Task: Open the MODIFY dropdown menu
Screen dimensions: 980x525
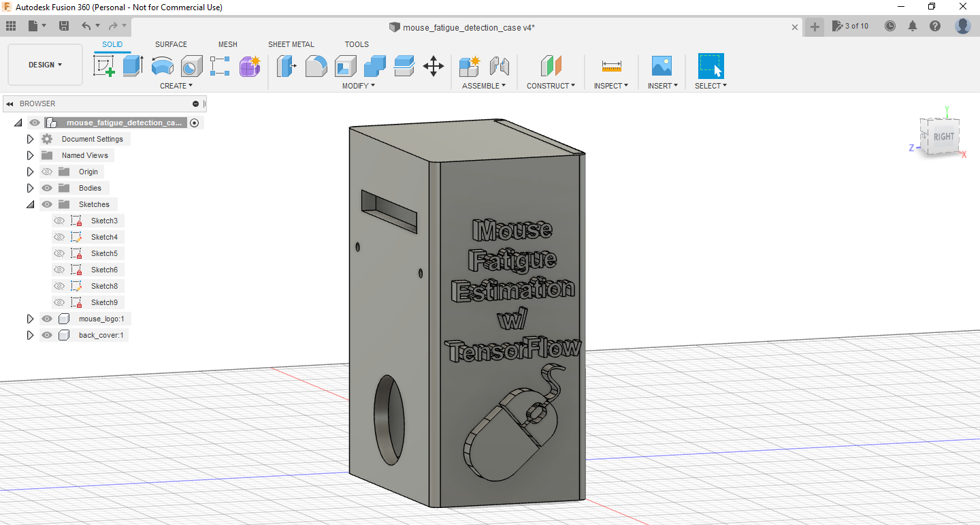Action: 359,85
